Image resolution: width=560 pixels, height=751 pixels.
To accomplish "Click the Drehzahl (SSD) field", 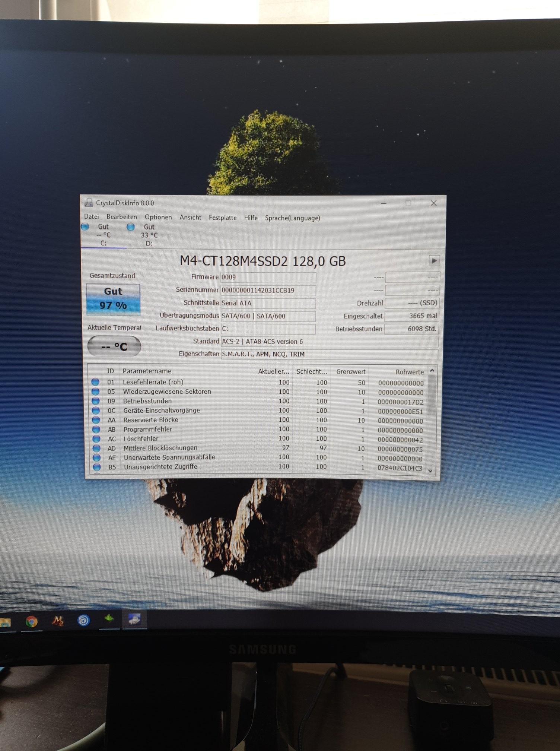I will (412, 303).
